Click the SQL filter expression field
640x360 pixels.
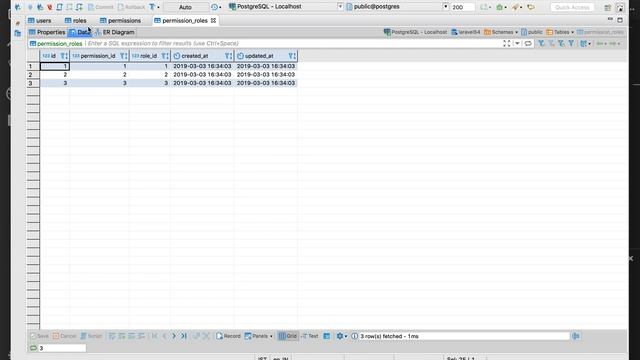(x=294, y=43)
